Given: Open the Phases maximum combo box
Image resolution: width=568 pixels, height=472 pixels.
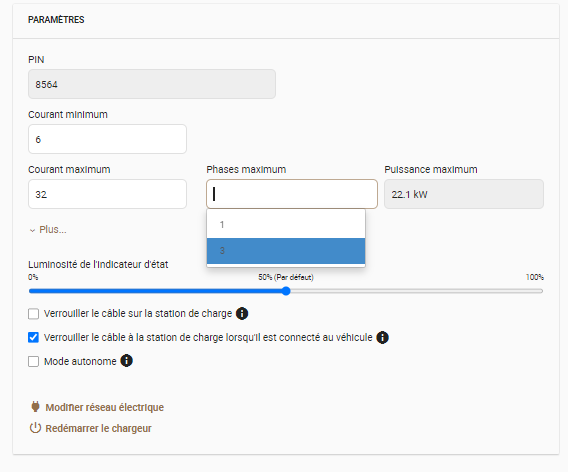Looking at the screenshot, I should [x=292, y=194].
